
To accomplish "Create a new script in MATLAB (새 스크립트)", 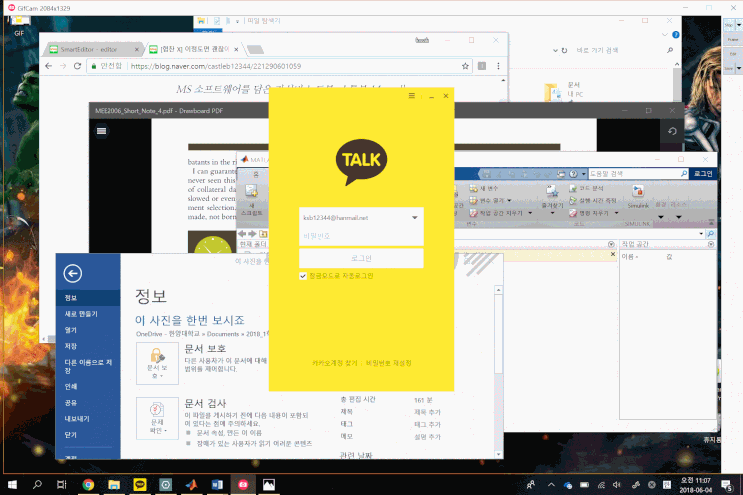I will click(x=252, y=199).
